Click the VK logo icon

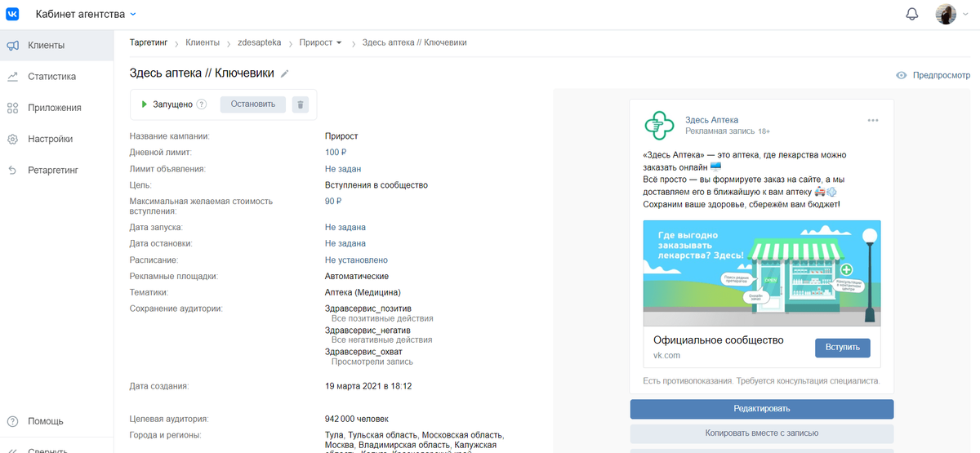click(13, 14)
